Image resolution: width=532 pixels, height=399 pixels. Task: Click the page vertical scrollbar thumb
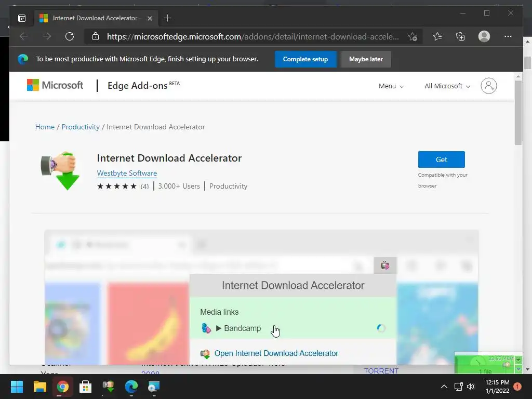[518, 112]
